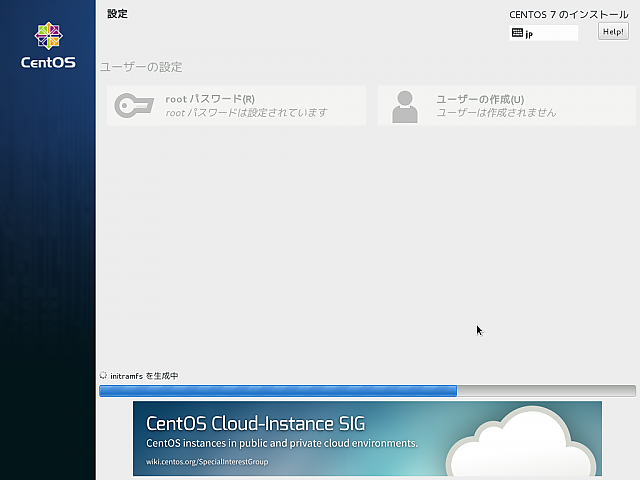Click the user creation person icon
Screen dimensions: 640x480
pos(405,107)
